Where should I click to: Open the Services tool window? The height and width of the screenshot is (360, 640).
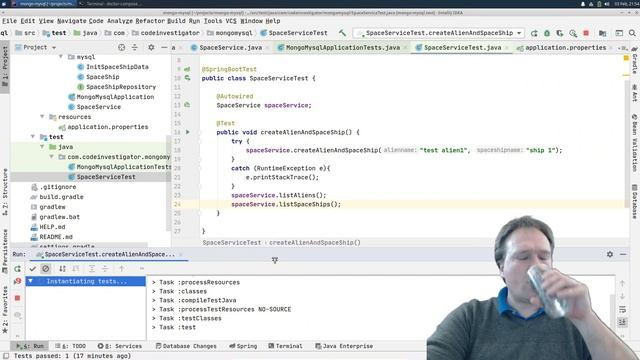[x=120, y=346]
